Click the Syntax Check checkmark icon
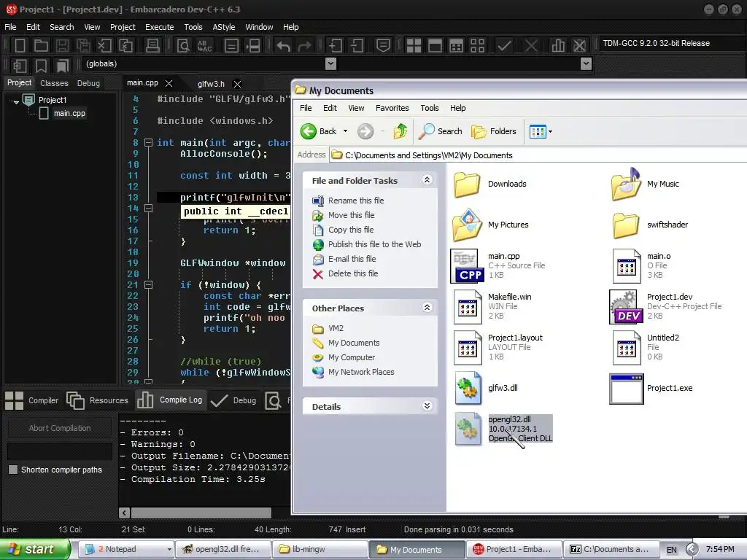Screen dimensions: 747x560 (x=505, y=46)
